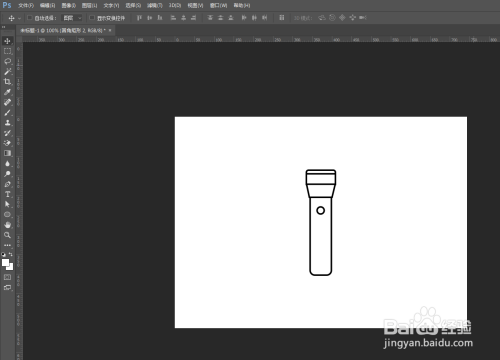Select the Move tool
The height and width of the screenshot is (360, 500).
(x=7, y=41)
